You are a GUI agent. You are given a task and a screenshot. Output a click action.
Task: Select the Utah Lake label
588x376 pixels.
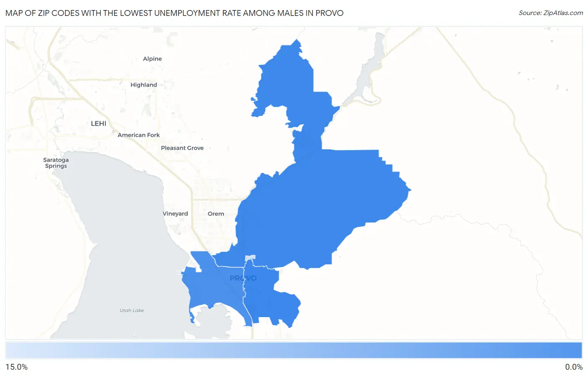pyautogui.click(x=132, y=310)
